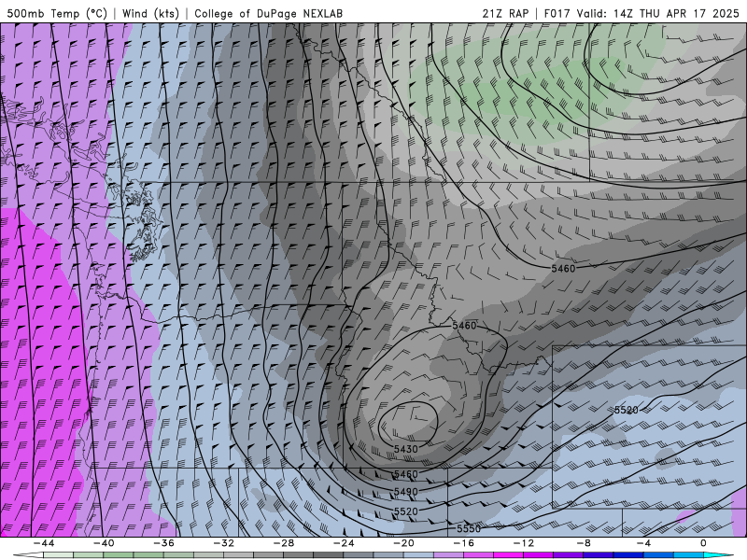Click the 'F017' forecast hour text

pyautogui.click(x=557, y=13)
